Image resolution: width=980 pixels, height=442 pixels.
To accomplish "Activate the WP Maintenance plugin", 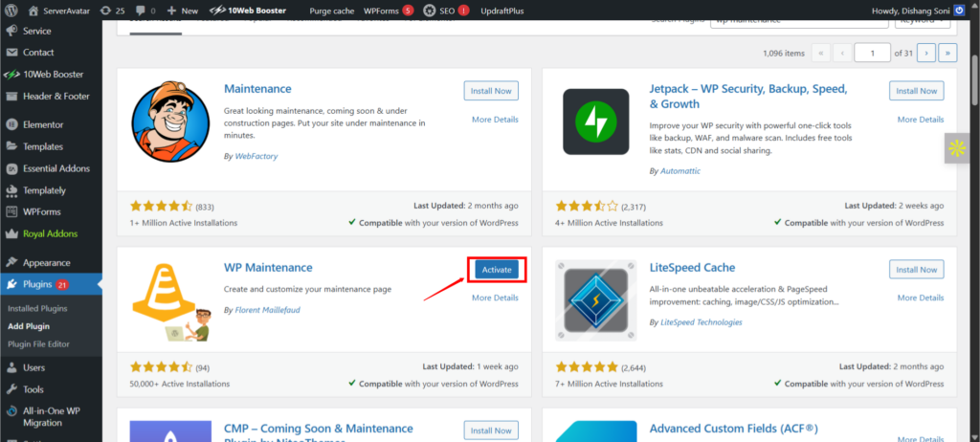I will 497,270.
